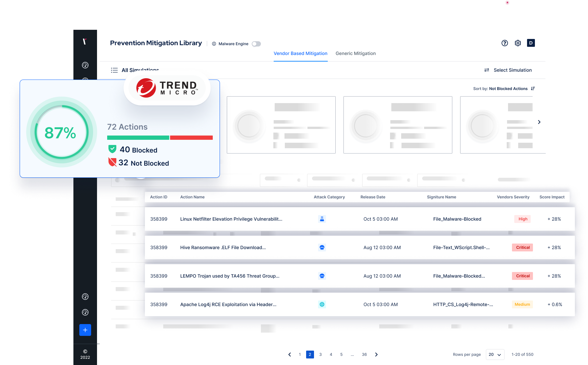Click the blue plus button in sidebar

pos(85,330)
